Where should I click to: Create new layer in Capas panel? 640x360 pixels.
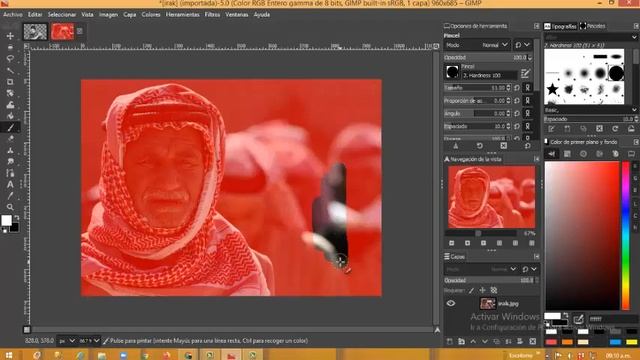pyautogui.click(x=449, y=341)
